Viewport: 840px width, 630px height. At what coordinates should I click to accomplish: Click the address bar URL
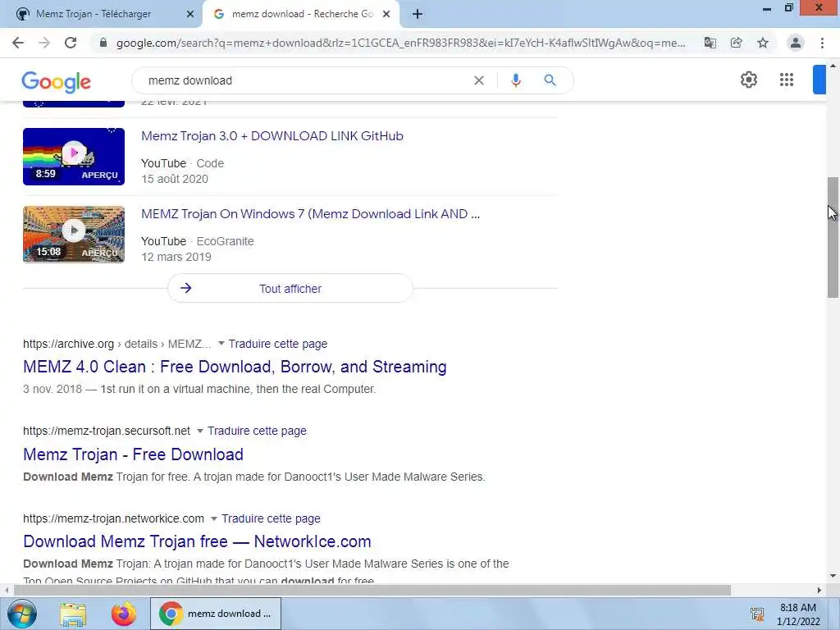[400, 43]
